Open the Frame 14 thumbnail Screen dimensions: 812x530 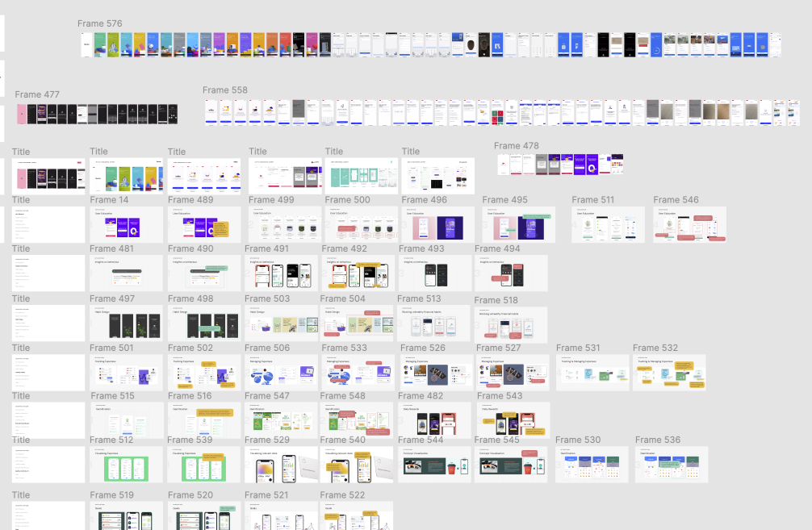point(127,224)
